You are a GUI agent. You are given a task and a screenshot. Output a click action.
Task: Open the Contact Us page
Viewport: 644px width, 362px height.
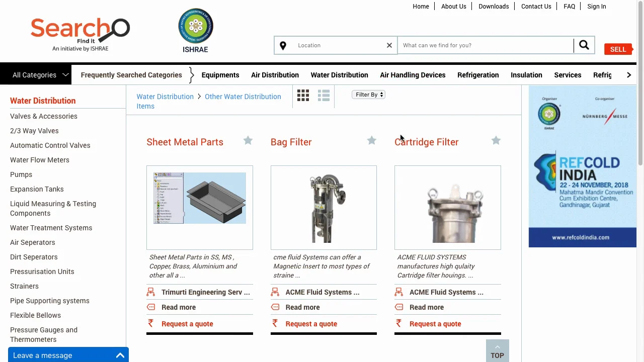536,7
